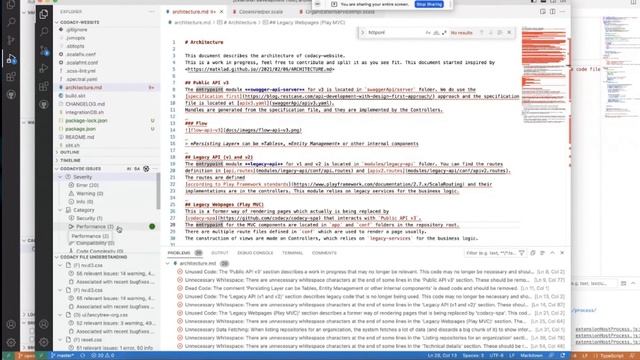Toggle match case in find widget
The height and width of the screenshot is (360, 640).
tap(428, 32)
